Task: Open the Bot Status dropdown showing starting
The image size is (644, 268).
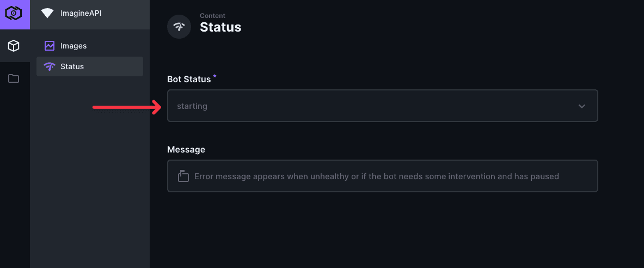Action: 382,106
